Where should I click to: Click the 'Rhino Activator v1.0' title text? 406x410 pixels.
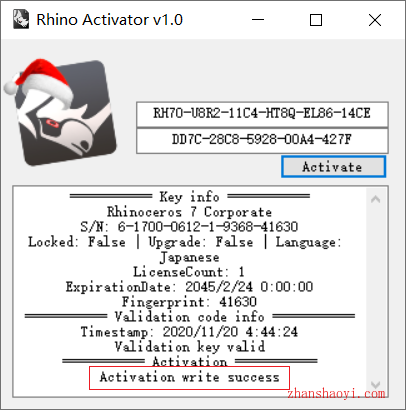109,20
